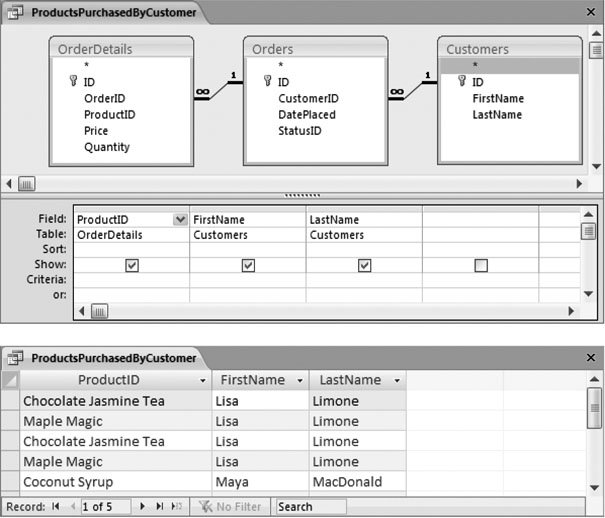605x518 pixels.
Task: Click table pane horizontal scroll left arrow
Action: coord(9,184)
